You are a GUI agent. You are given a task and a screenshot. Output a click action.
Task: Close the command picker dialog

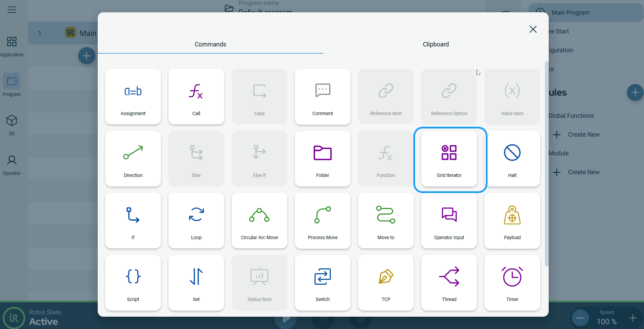tap(533, 29)
